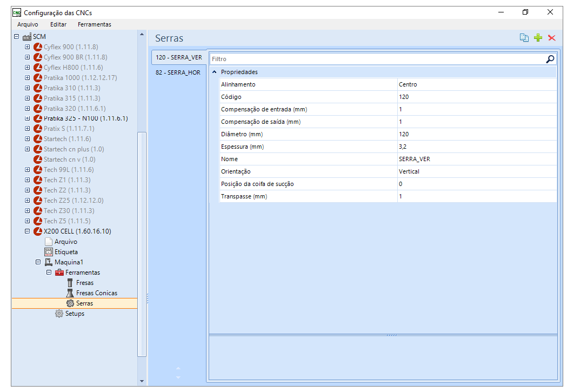Image resolution: width=567 pixels, height=392 pixels.
Task: Click the SCM factory icon
Action: click(27, 37)
